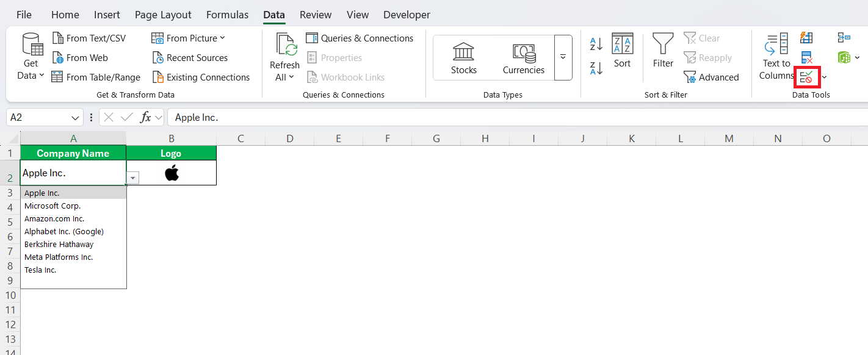
Task: Open Advanced filter options
Action: coord(711,77)
